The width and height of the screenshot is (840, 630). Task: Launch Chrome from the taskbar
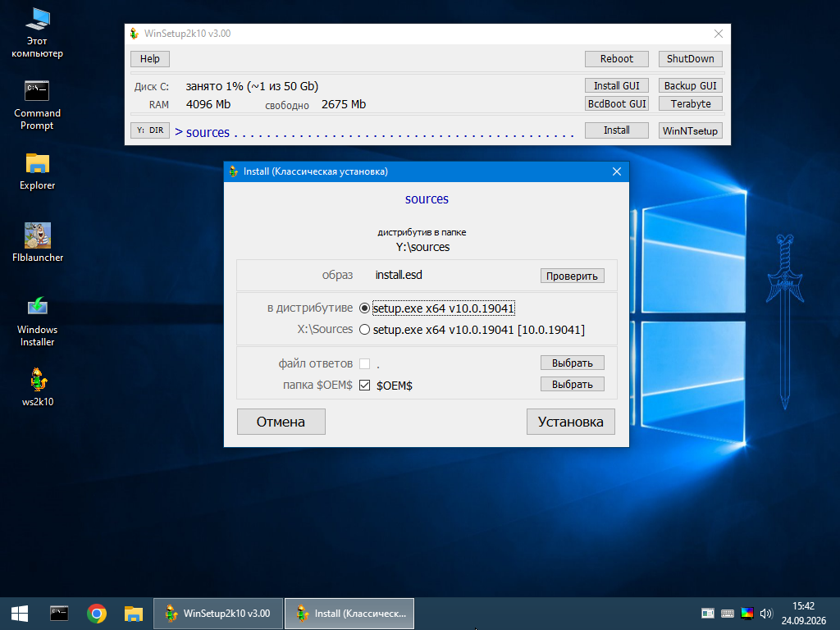tap(97, 614)
